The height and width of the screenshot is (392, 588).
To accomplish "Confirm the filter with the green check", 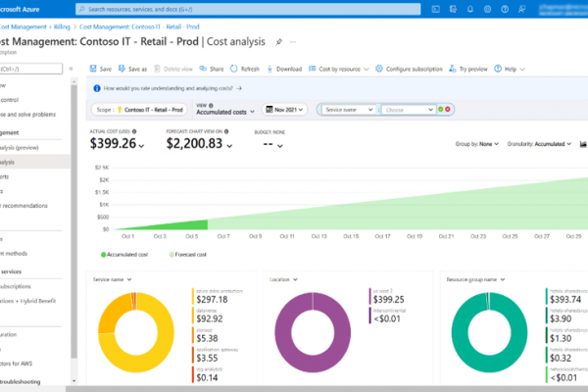I will click(x=441, y=109).
